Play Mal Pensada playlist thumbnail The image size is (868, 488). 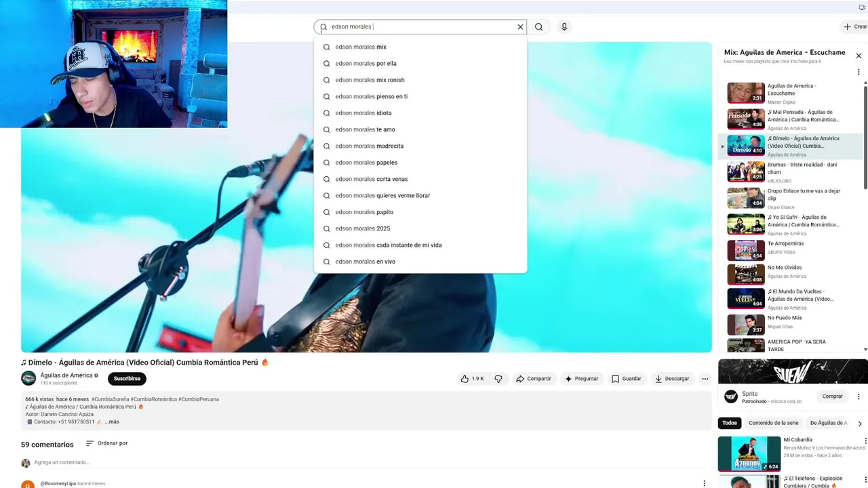746,119
